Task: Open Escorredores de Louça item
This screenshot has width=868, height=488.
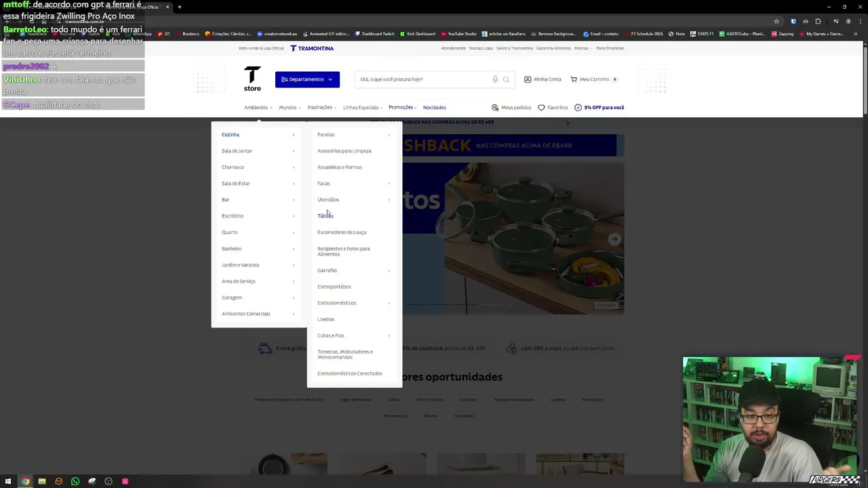Action: click(342, 232)
